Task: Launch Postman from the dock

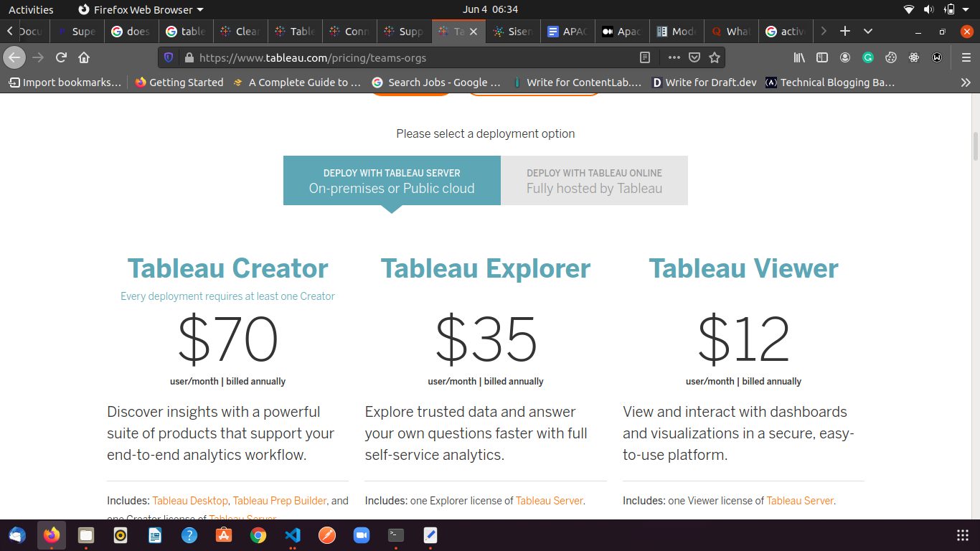Action: pyautogui.click(x=327, y=535)
